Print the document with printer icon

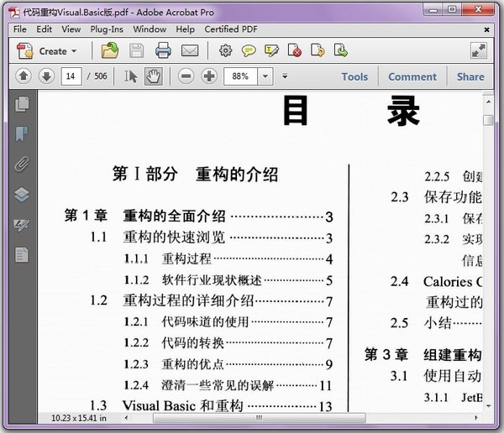[163, 50]
